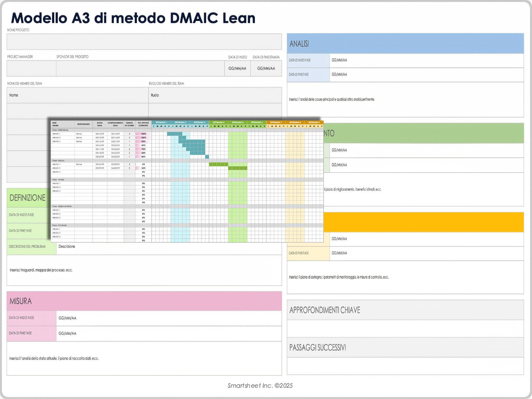The image size is (532, 399).
Task: Select the APPROFONDIMENTI CHIAVE heading
Action: point(325,310)
